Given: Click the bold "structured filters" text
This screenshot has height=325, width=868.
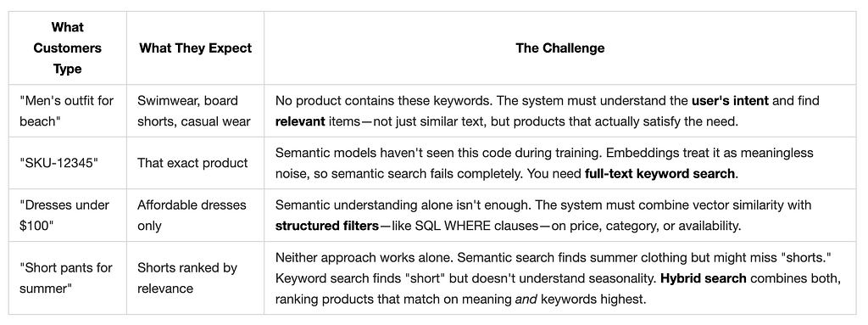Looking at the screenshot, I should [326, 226].
